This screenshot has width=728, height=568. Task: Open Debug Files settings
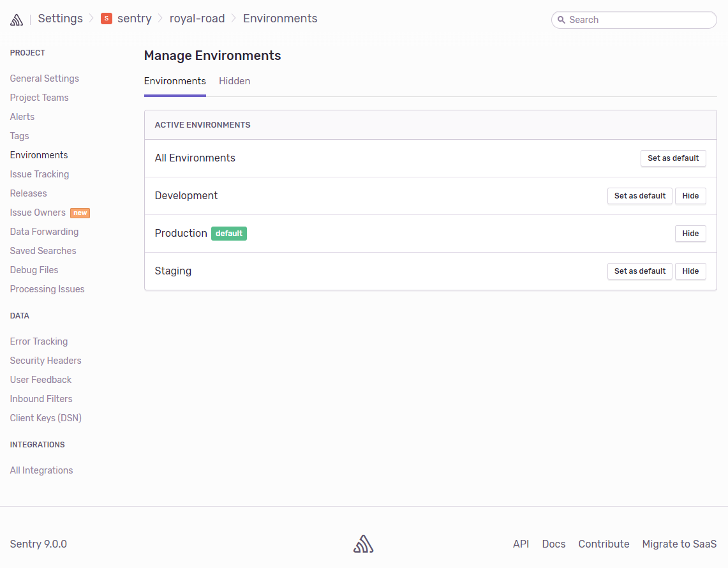34,270
